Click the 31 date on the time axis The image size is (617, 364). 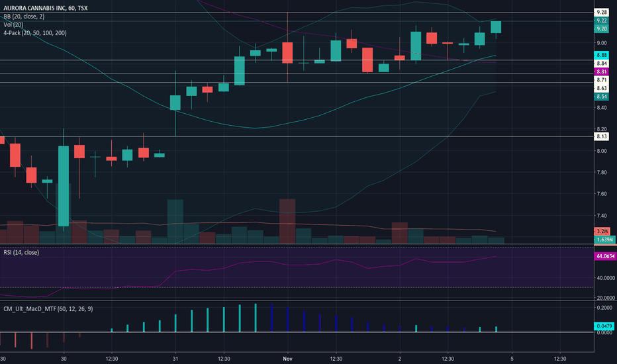click(175, 359)
